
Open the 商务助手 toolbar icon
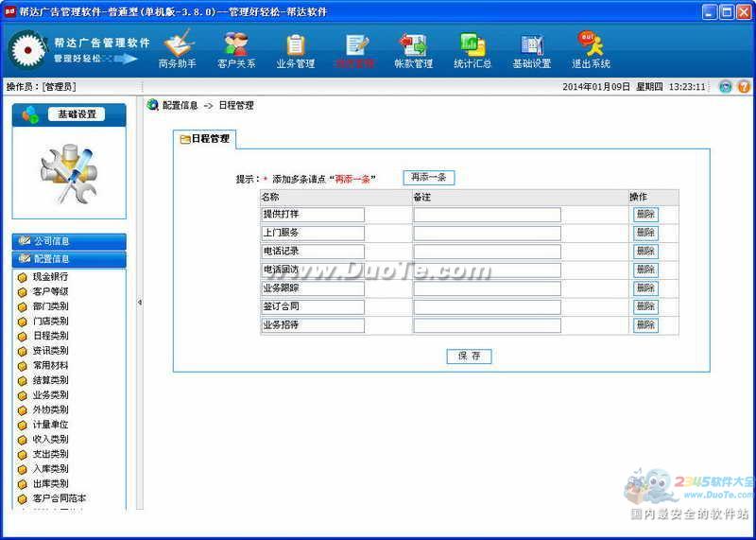pos(177,50)
